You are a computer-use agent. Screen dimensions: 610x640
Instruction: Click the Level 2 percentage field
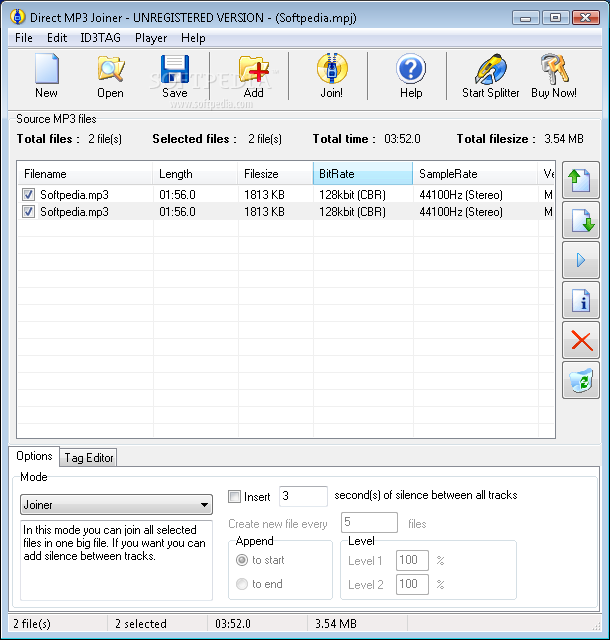point(412,584)
